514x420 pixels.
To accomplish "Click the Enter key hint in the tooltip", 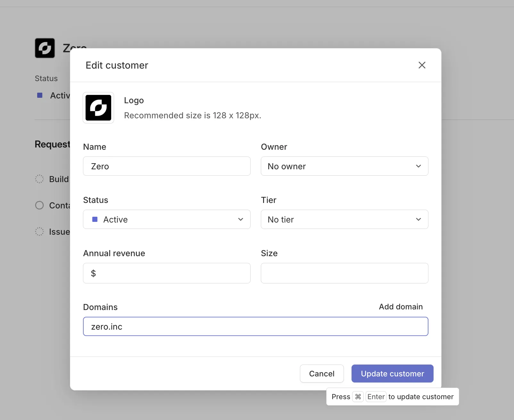I will (x=376, y=397).
